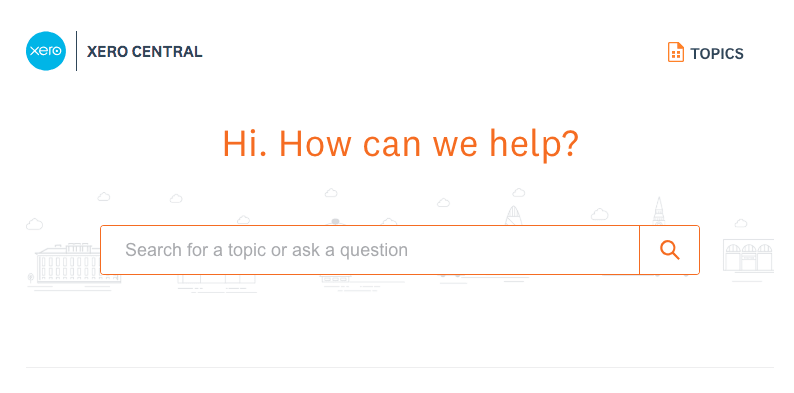Click the arched-window building illustration at right

point(748,255)
